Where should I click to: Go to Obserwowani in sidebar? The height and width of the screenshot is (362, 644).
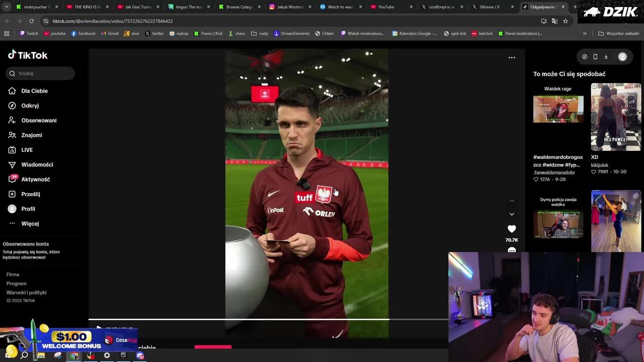39,120
